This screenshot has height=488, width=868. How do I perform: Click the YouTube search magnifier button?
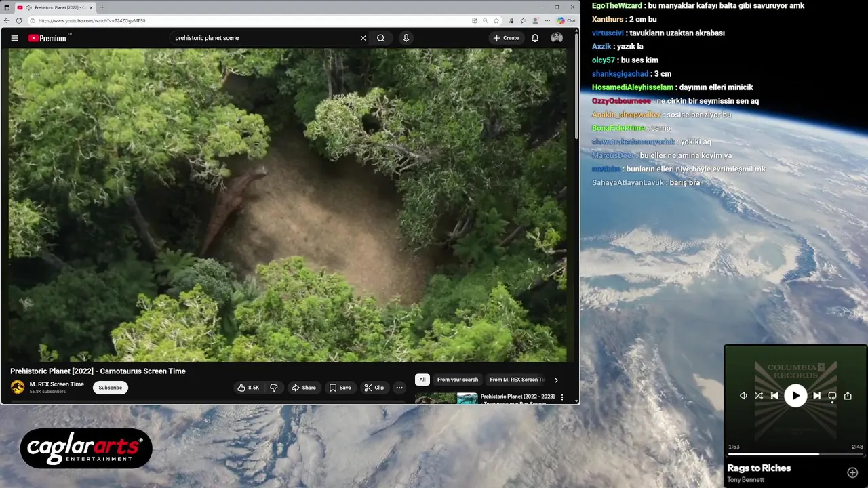click(x=381, y=38)
